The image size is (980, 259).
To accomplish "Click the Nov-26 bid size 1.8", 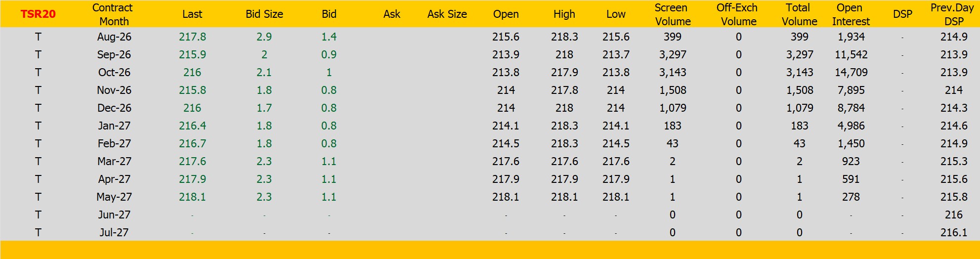I will (264, 90).
